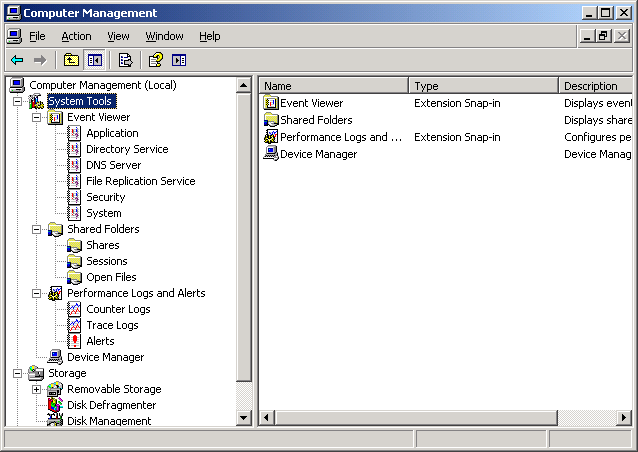Open the Help menu

pyautogui.click(x=210, y=37)
